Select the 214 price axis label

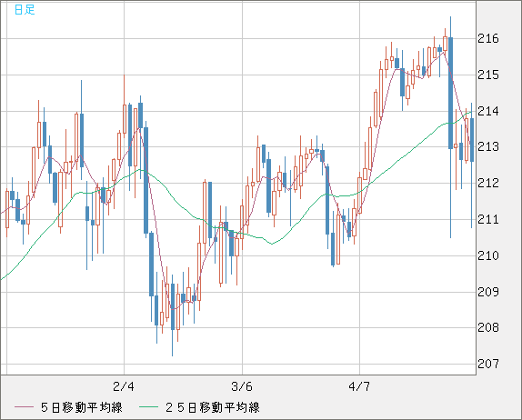coord(488,111)
